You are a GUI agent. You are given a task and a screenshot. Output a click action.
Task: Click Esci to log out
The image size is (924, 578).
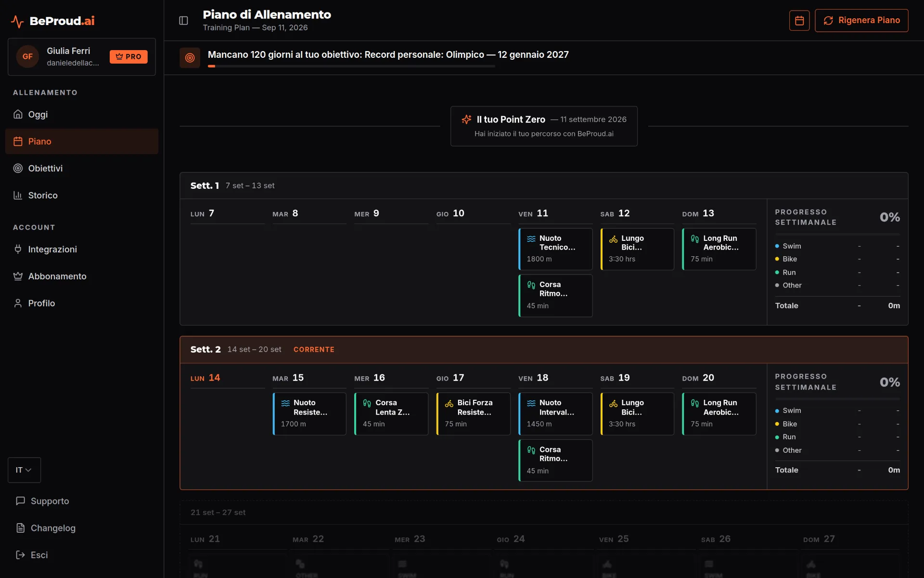pos(82,555)
